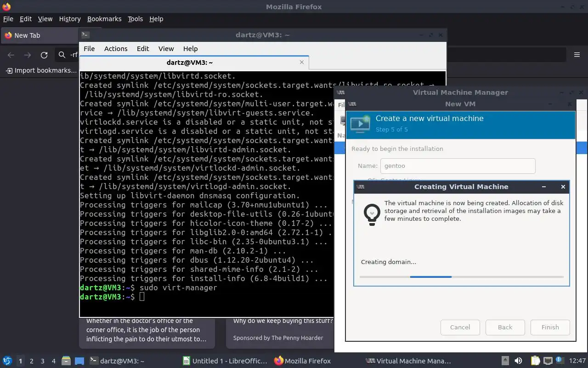Click Finish in the New VM wizard
This screenshot has height=368, width=588.
550,328
